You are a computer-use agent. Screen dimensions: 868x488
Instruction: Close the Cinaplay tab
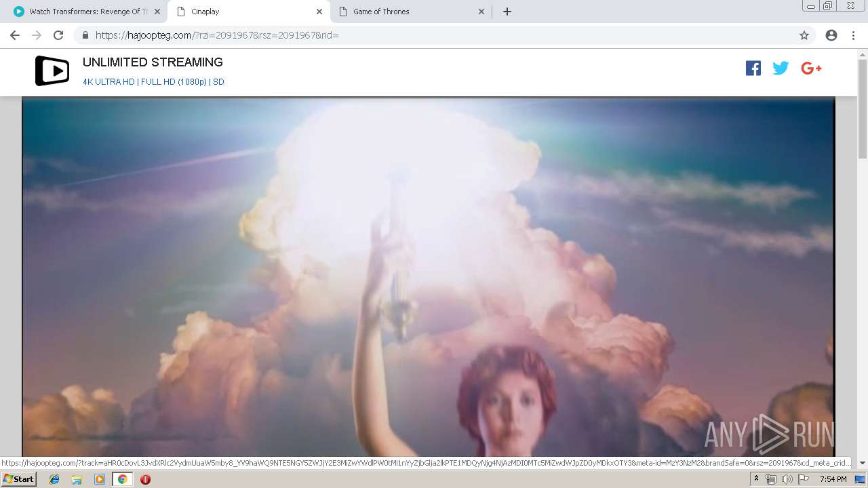click(319, 12)
